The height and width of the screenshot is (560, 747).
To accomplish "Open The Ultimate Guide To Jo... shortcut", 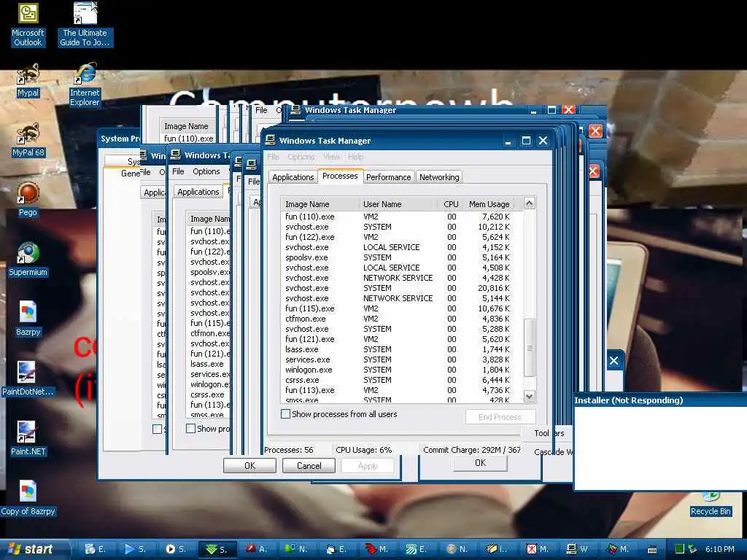I will tap(85, 25).
